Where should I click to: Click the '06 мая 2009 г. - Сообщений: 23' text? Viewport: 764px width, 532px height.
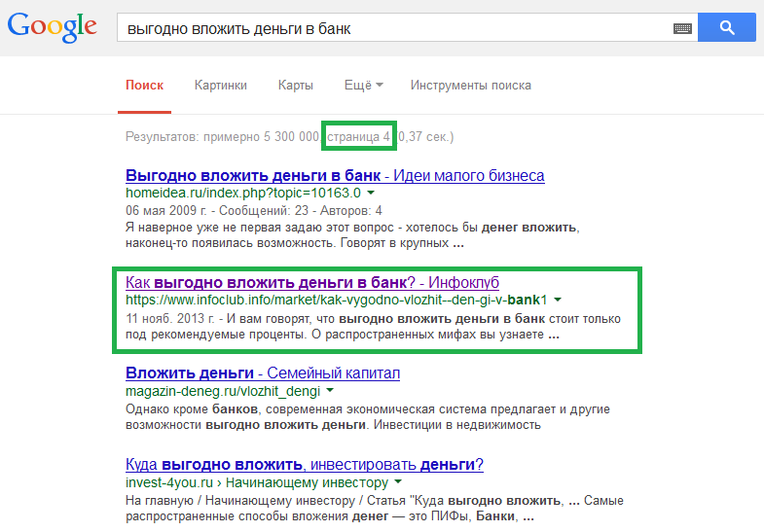coord(217,210)
